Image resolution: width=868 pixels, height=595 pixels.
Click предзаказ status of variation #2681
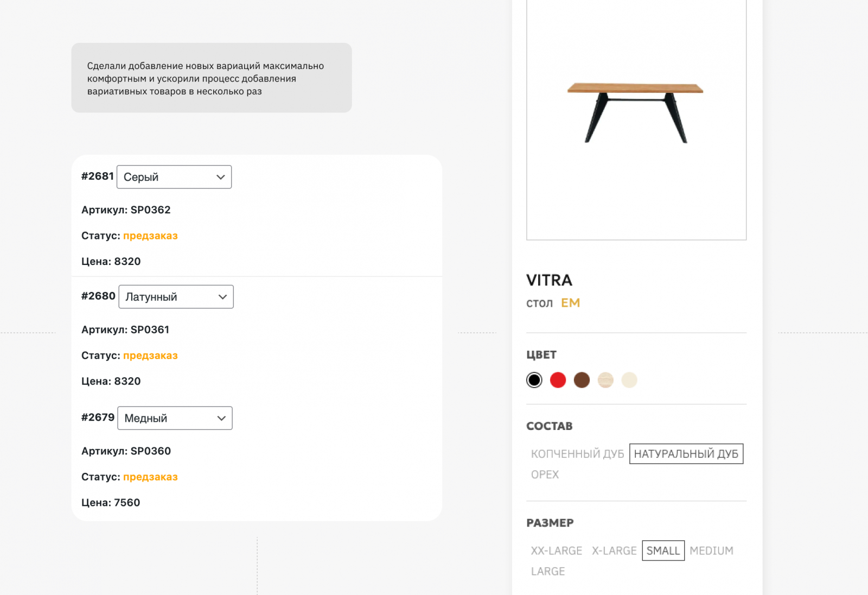[150, 236]
